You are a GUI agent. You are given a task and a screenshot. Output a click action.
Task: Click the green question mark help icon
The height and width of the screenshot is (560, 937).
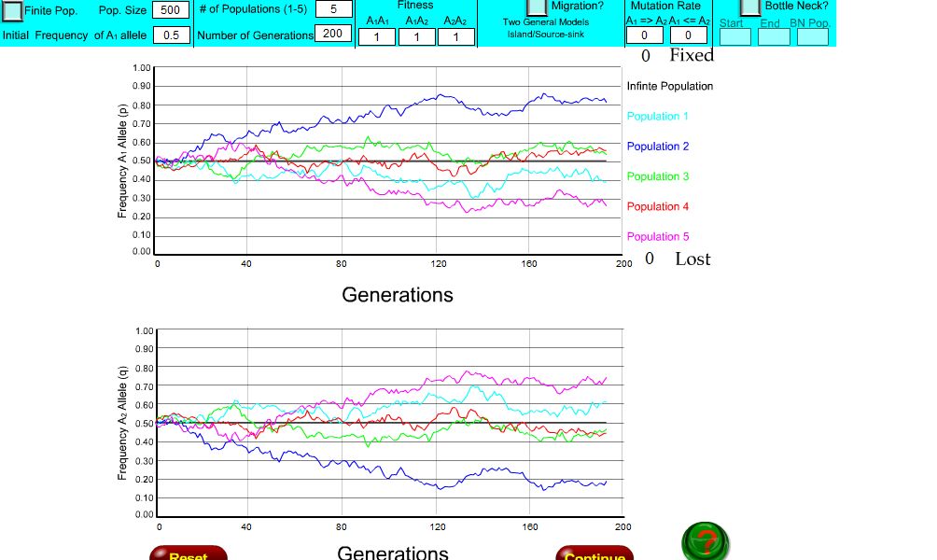point(705,539)
